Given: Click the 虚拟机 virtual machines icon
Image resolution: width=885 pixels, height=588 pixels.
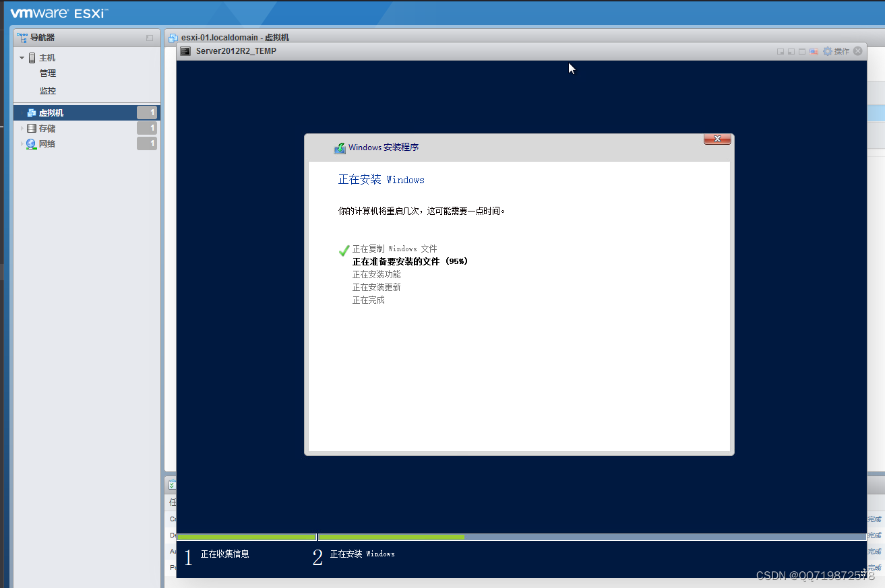Looking at the screenshot, I should 32,113.
